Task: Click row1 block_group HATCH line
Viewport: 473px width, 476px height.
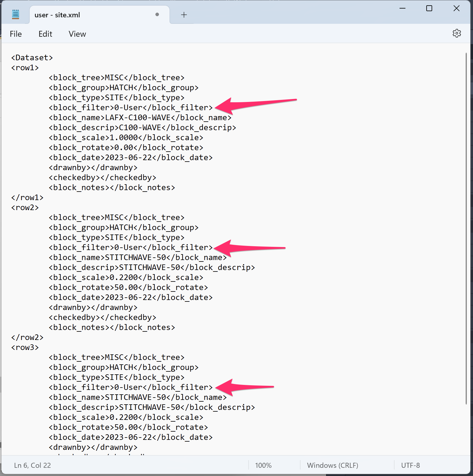Action: coord(124,88)
